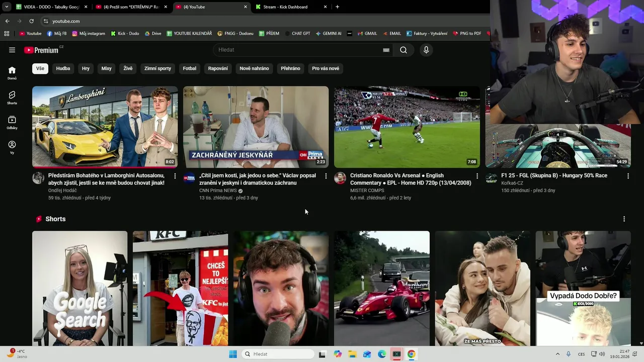
Task: Open more options for F1 25 video
Action: (628, 176)
